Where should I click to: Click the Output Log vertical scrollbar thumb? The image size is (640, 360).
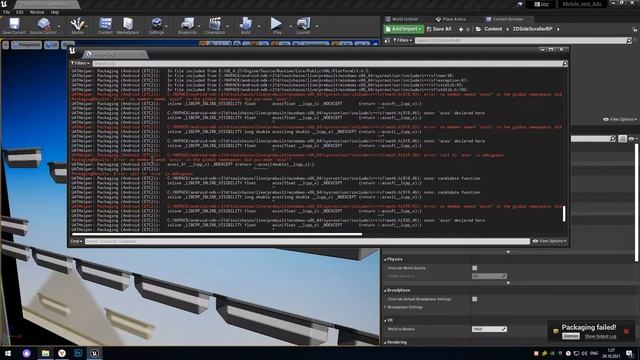coord(564,213)
